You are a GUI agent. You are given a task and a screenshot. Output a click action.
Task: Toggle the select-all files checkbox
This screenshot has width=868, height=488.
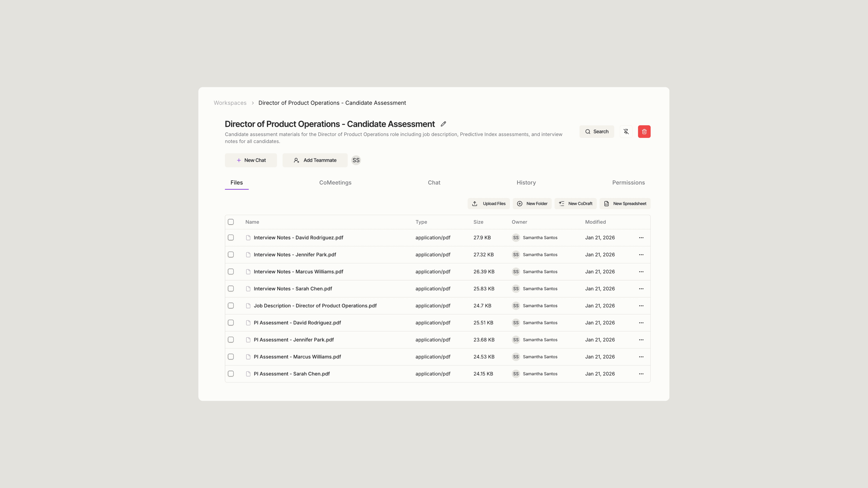[x=231, y=222]
